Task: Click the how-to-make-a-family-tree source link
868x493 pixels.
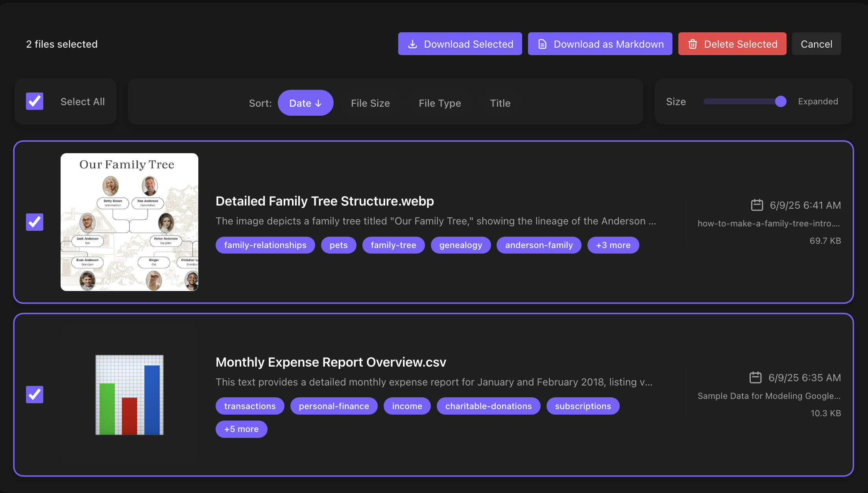Action: coord(768,223)
